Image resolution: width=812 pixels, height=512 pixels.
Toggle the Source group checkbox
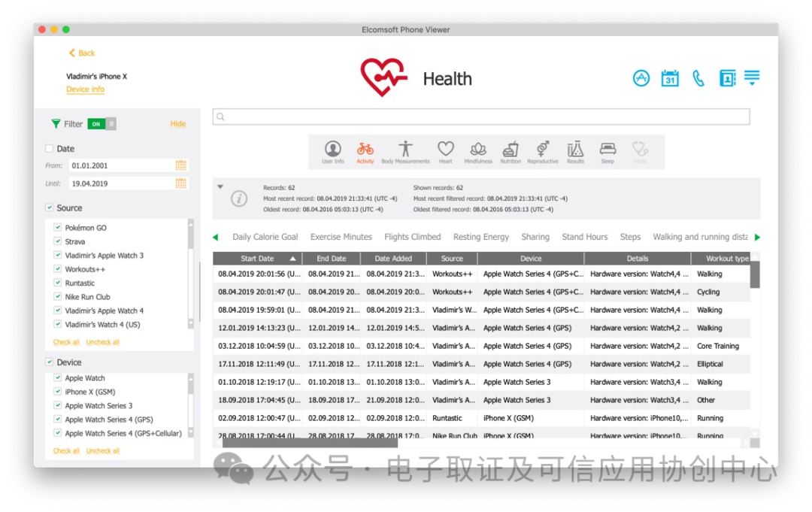[x=49, y=208]
